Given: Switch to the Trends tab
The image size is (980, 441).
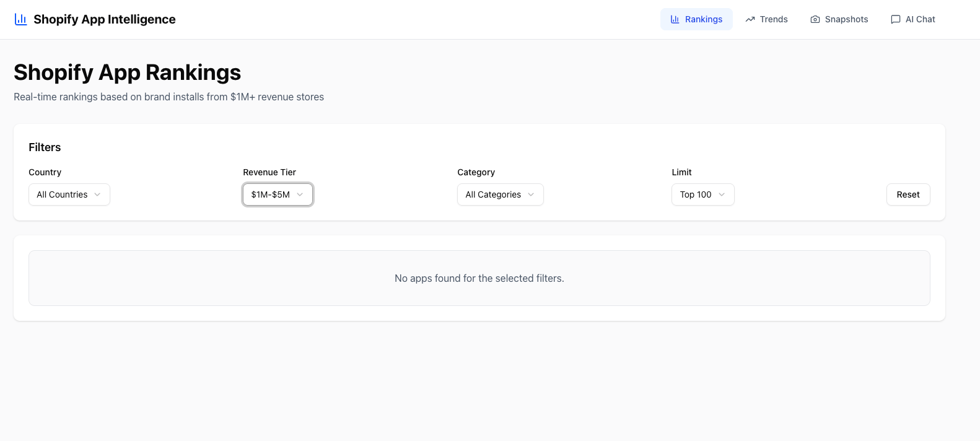Looking at the screenshot, I should coord(774,19).
